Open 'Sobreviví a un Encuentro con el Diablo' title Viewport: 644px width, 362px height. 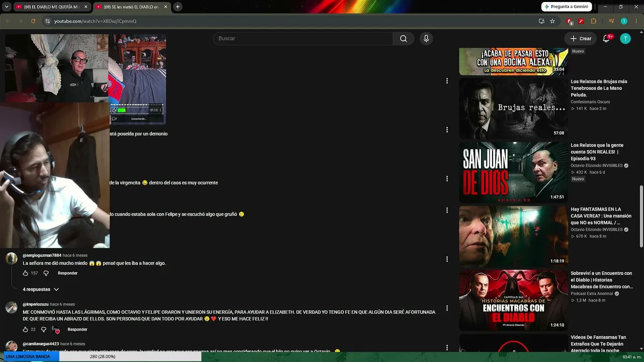point(602,280)
